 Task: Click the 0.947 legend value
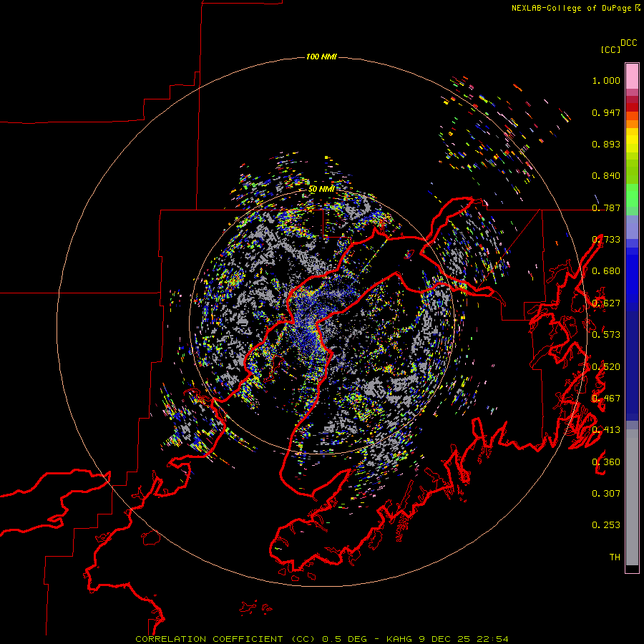pyautogui.click(x=606, y=112)
